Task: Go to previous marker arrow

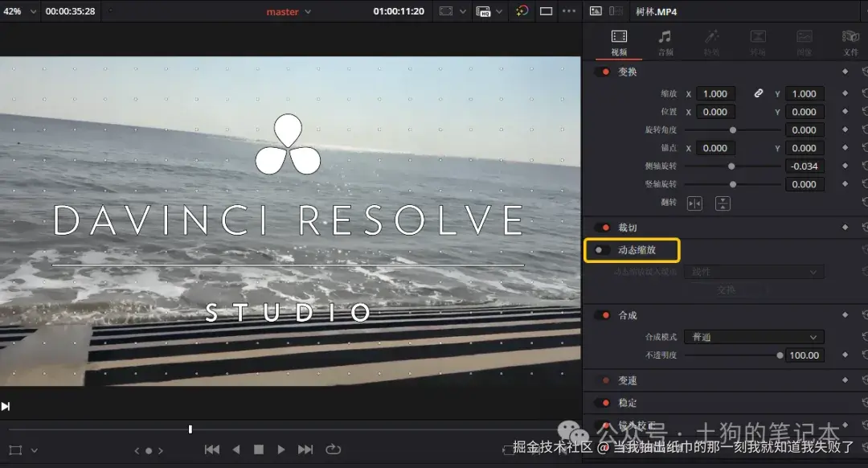Action: pos(137,451)
